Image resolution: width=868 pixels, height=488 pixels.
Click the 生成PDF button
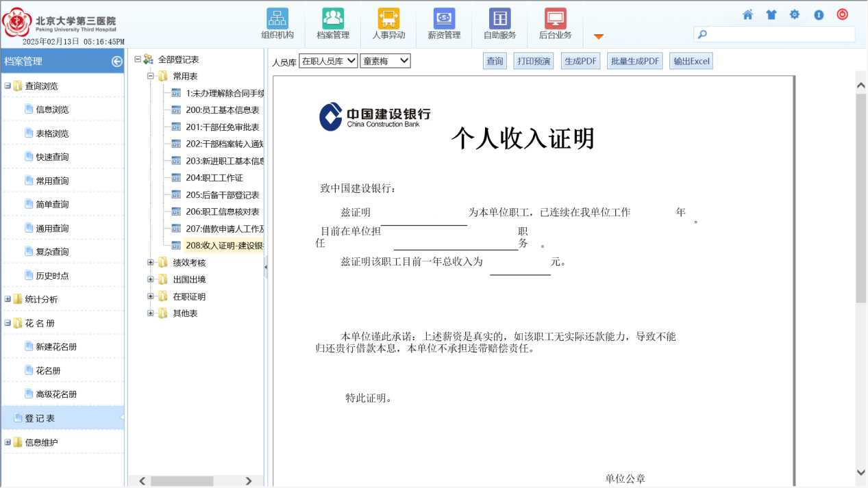[x=580, y=62]
